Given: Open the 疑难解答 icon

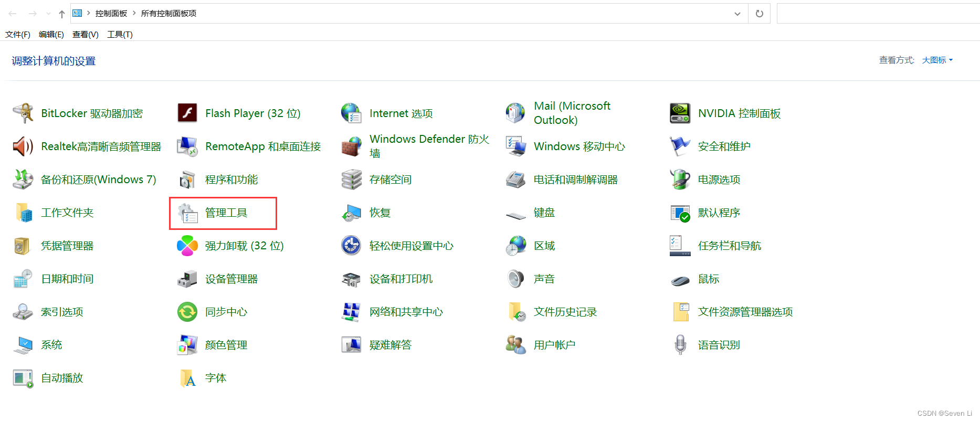Looking at the screenshot, I should 352,344.
